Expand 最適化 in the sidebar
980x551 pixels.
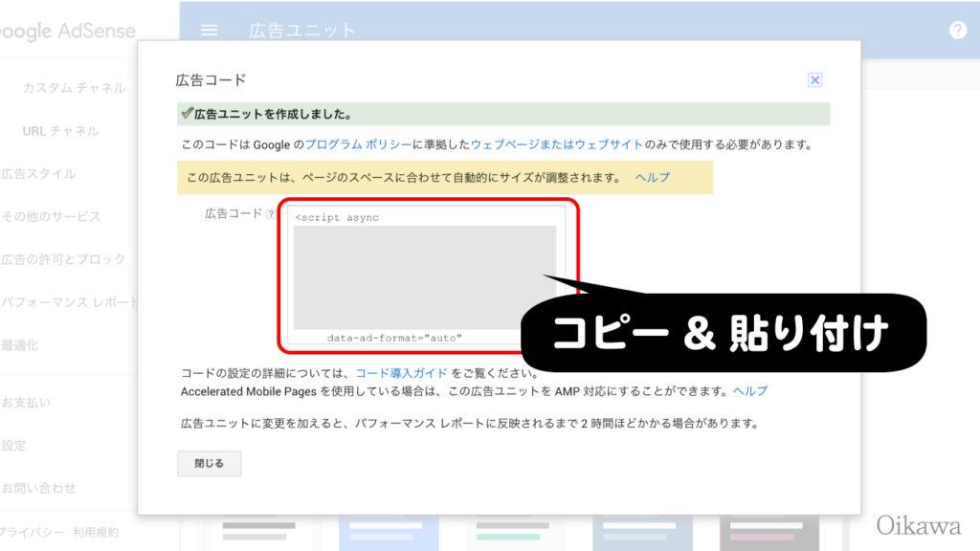coord(20,345)
